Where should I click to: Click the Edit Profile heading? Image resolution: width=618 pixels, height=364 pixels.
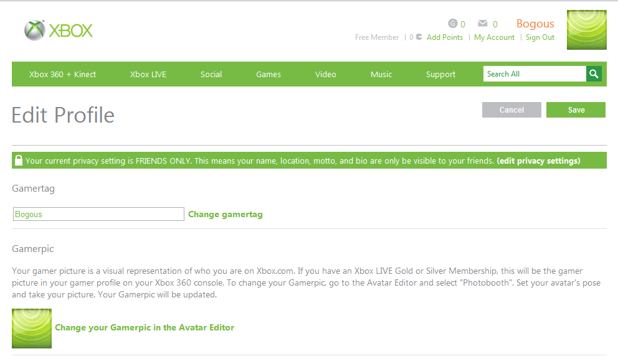pyautogui.click(x=63, y=115)
